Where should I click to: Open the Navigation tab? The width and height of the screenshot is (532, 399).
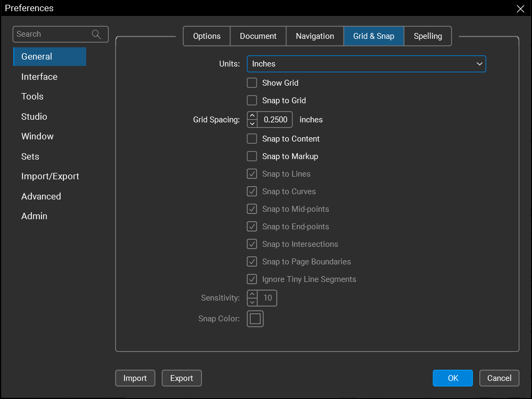(x=315, y=36)
